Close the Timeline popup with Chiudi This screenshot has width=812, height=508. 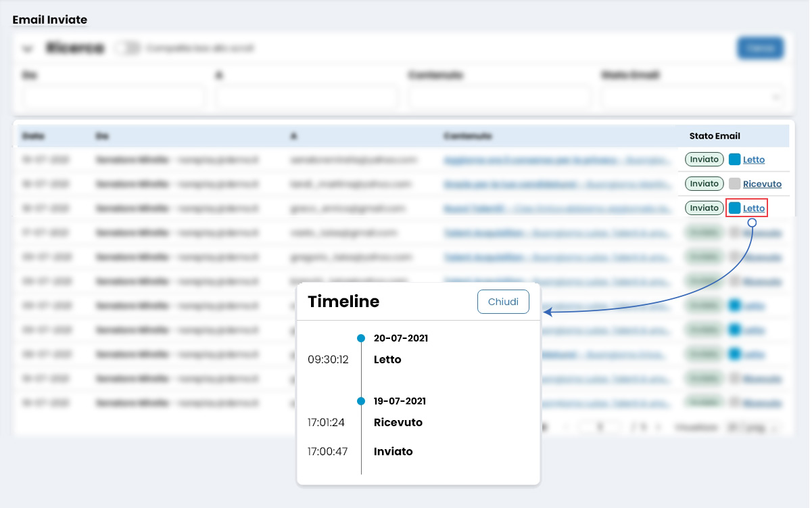pos(503,302)
